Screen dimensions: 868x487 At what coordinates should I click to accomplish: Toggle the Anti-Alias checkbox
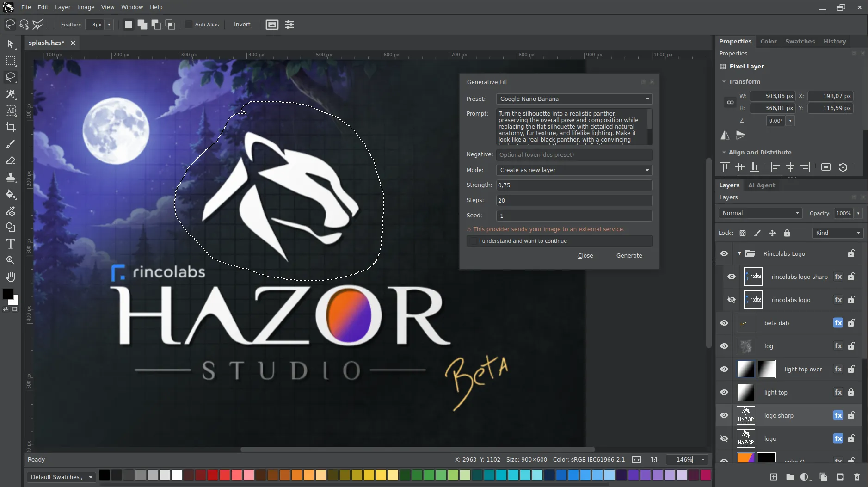coord(189,25)
